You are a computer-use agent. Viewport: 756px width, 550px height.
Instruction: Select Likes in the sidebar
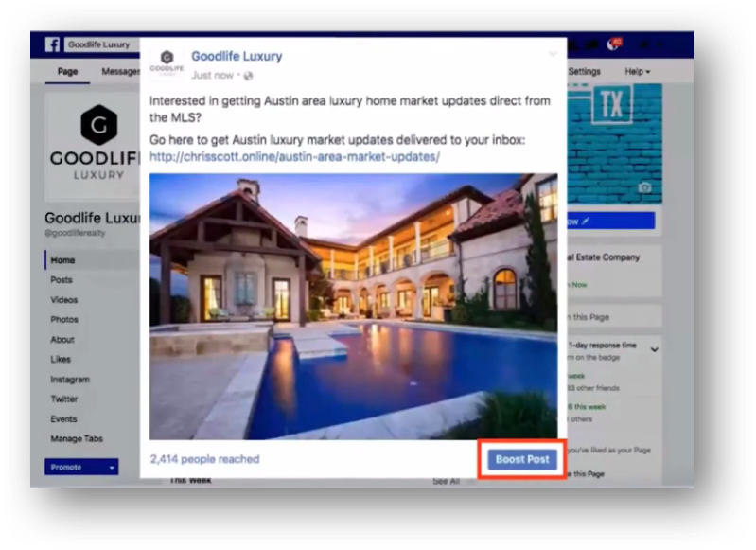[61, 360]
